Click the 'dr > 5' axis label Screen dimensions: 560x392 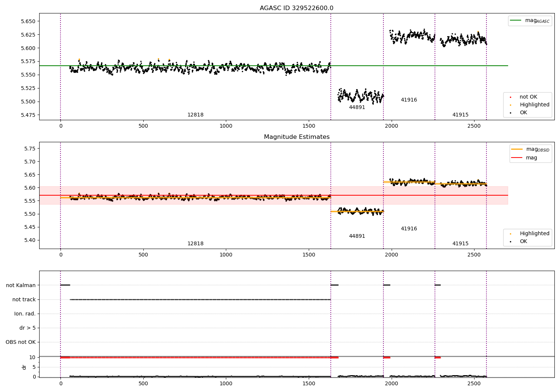(x=28, y=328)
